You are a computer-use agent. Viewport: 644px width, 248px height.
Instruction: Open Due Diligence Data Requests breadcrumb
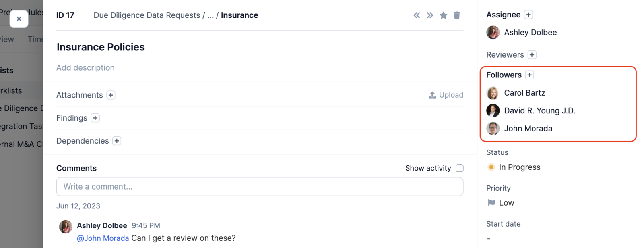[147, 15]
